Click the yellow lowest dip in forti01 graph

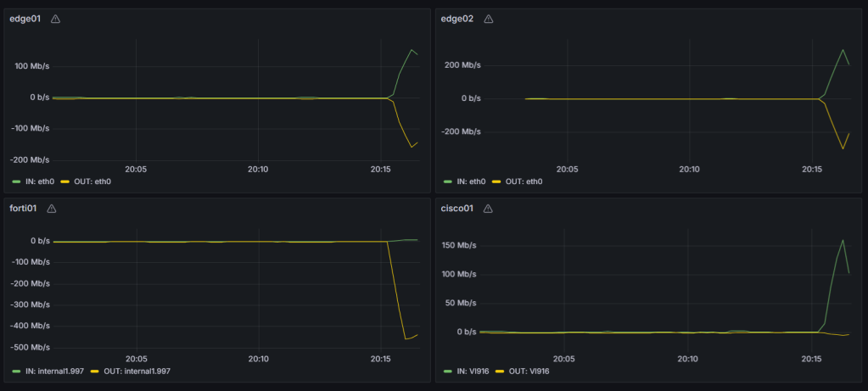pos(406,339)
